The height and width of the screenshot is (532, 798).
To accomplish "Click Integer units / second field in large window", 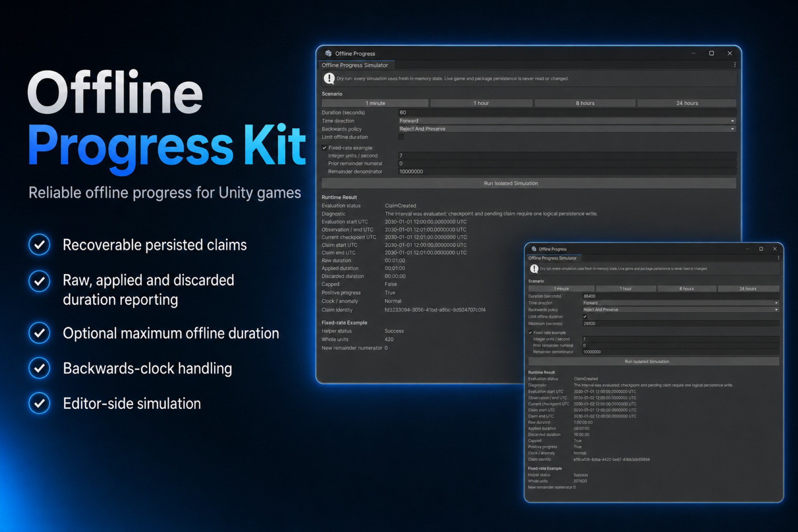I will pos(567,156).
